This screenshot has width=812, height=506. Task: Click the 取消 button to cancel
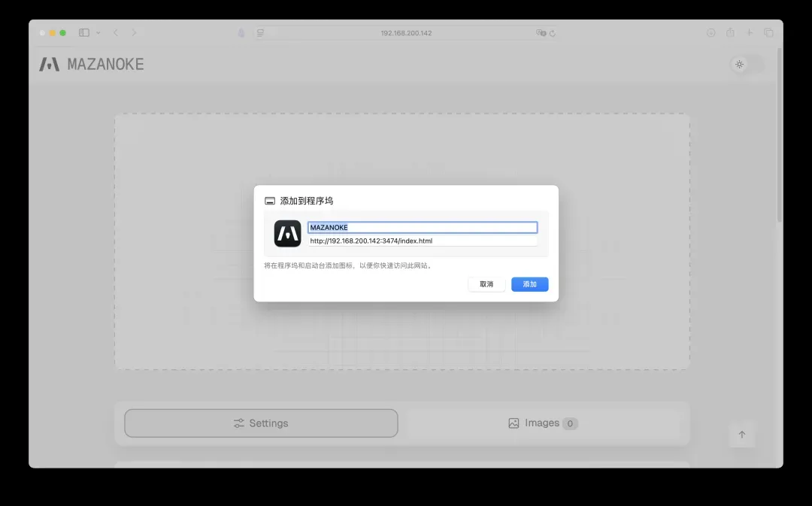click(486, 284)
